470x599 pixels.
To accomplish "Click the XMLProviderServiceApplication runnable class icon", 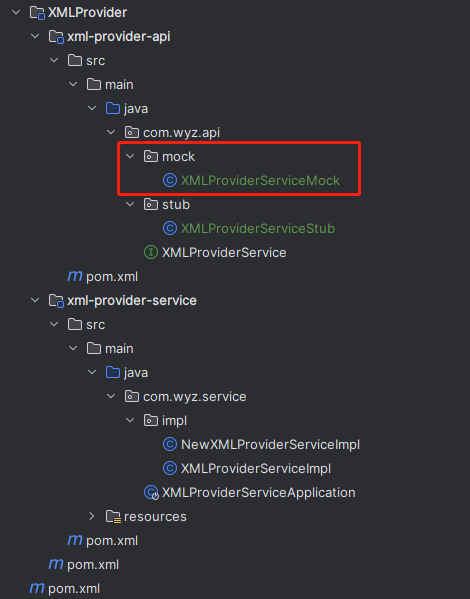I will pos(151,492).
